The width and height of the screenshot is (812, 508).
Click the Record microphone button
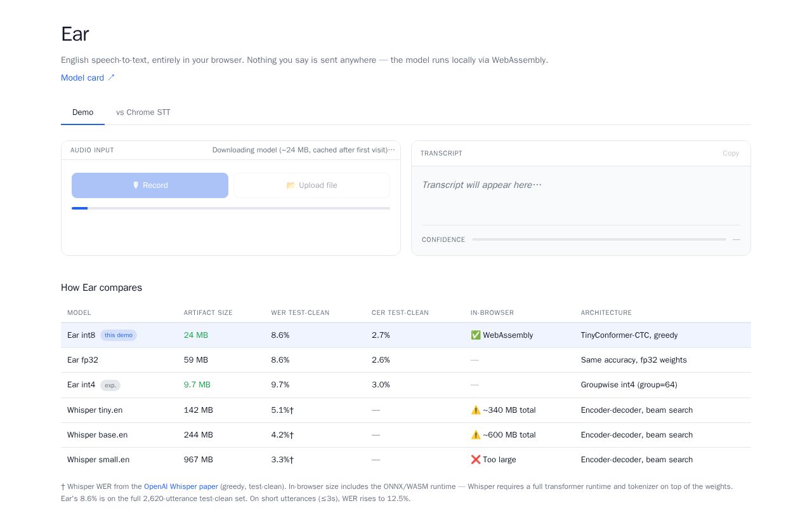[x=150, y=185]
